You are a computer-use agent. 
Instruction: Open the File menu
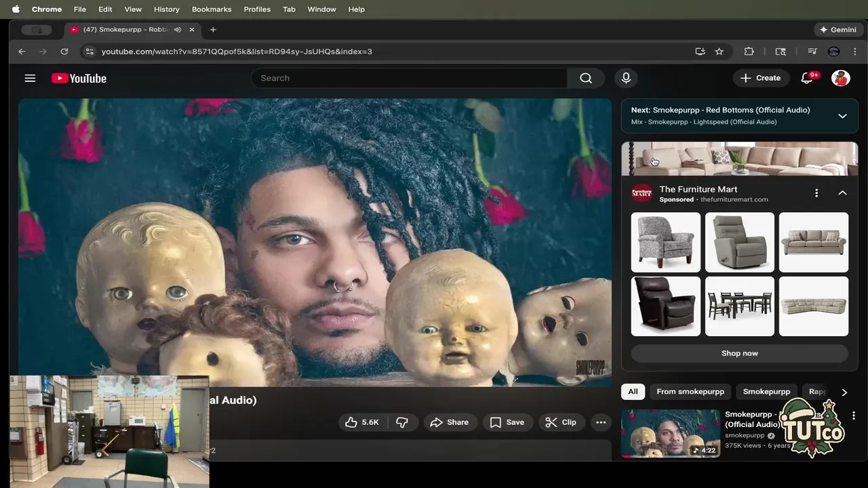tap(79, 9)
